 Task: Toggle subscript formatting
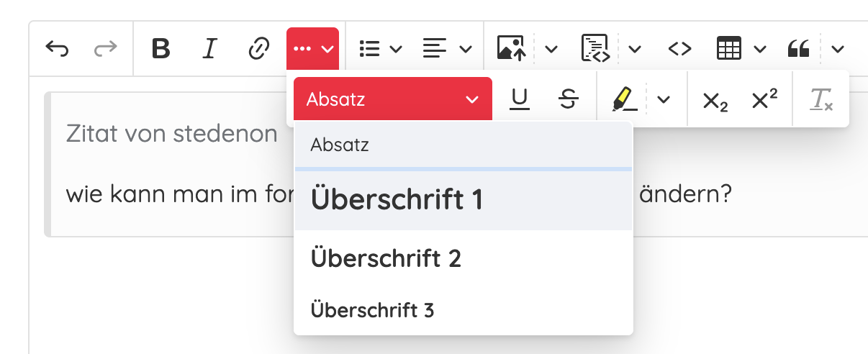[x=715, y=101]
